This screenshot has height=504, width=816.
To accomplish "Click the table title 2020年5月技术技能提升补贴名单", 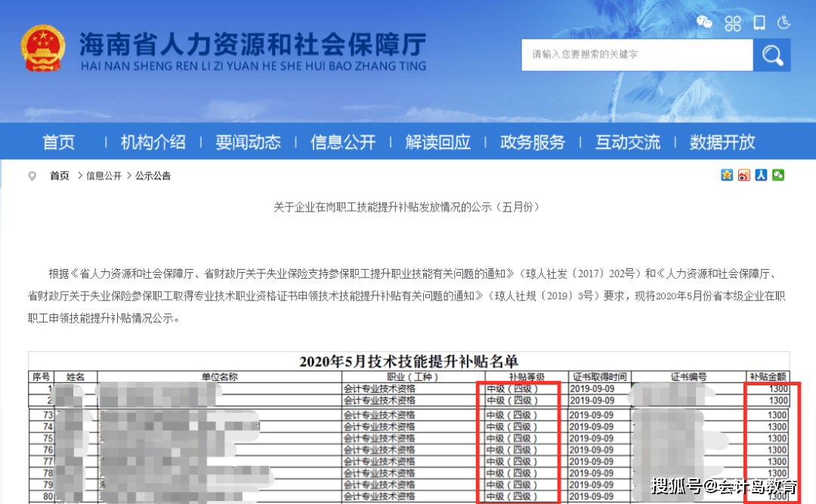I will [x=409, y=361].
